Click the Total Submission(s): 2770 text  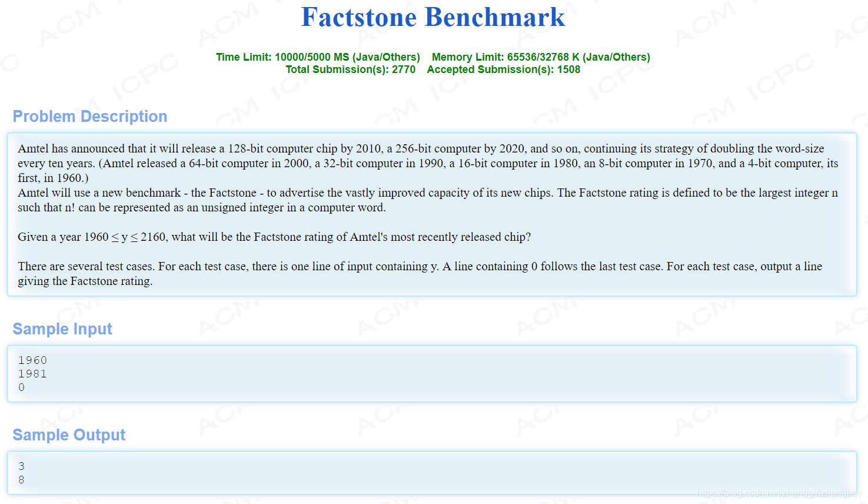click(351, 69)
